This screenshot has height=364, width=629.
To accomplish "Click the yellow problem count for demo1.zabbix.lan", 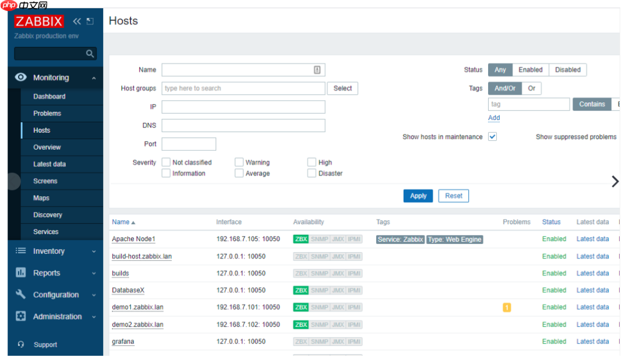I will pos(507,308).
